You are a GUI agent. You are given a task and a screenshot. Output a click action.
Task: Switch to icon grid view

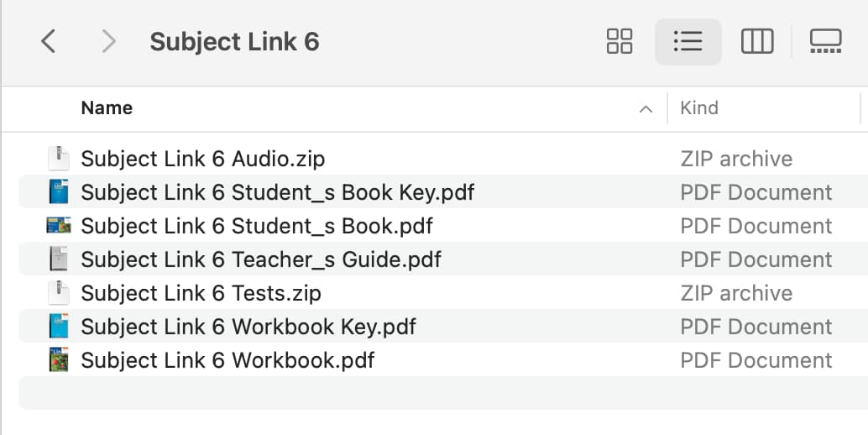pos(619,41)
